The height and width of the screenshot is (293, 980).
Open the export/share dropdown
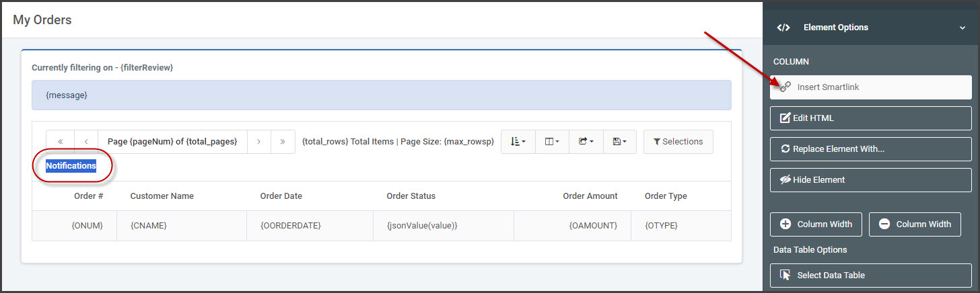[x=586, y=142]
